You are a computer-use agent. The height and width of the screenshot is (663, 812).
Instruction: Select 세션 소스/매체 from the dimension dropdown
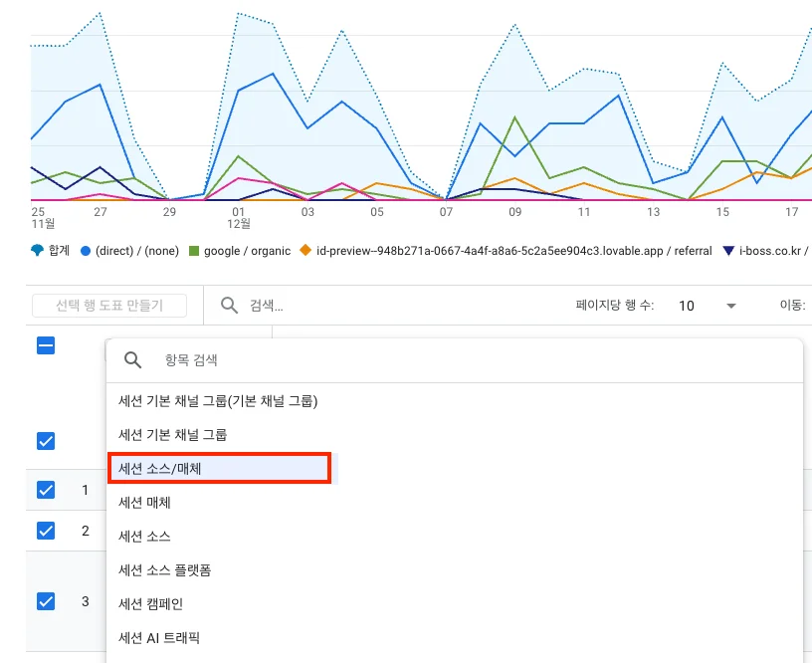click(220, 468)
